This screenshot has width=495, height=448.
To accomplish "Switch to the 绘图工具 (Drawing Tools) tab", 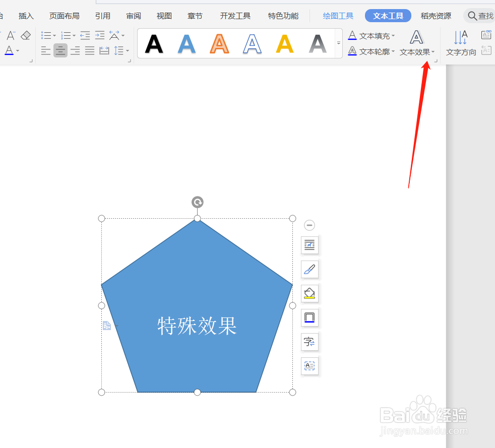I will (x=338, y=16).
